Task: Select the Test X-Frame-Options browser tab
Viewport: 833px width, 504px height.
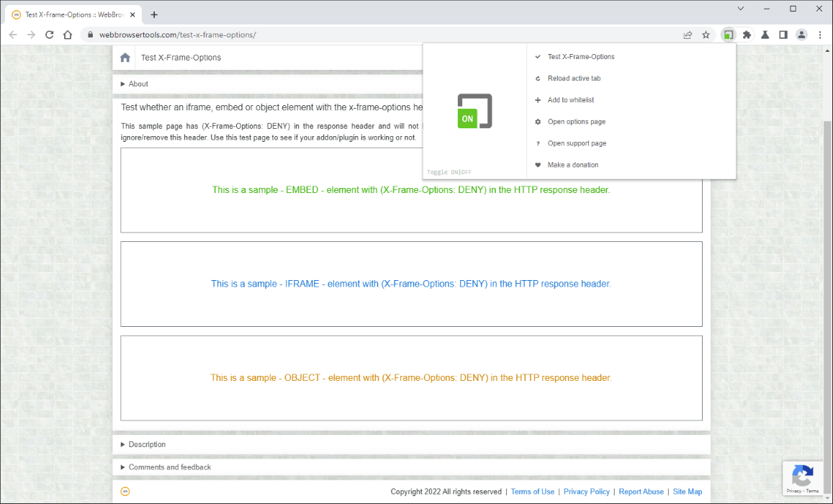Action: (73, 15)
